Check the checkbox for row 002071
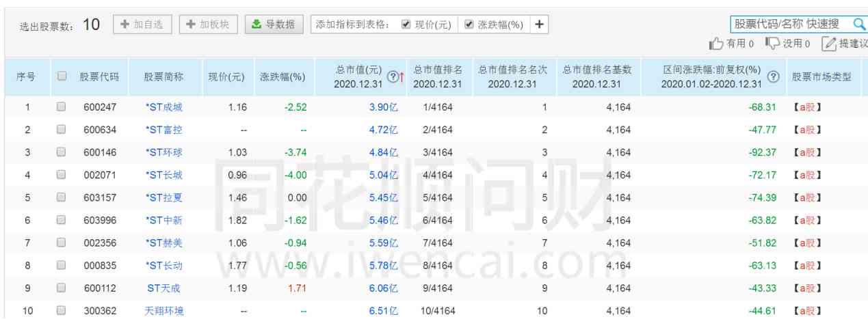Screen dimensions: 868x319 click(61, 175)
